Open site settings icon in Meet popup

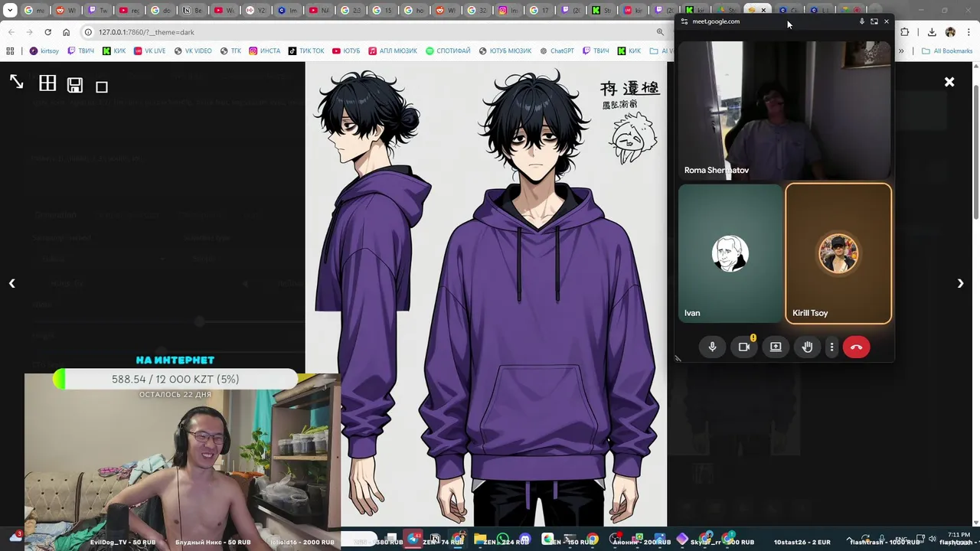pyautogui.click(x=684, y=21)
